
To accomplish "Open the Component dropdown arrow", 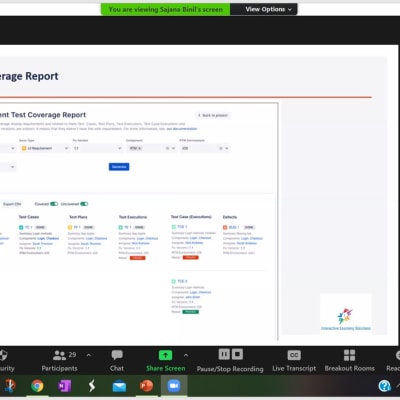I will click(x=173, y=148).
